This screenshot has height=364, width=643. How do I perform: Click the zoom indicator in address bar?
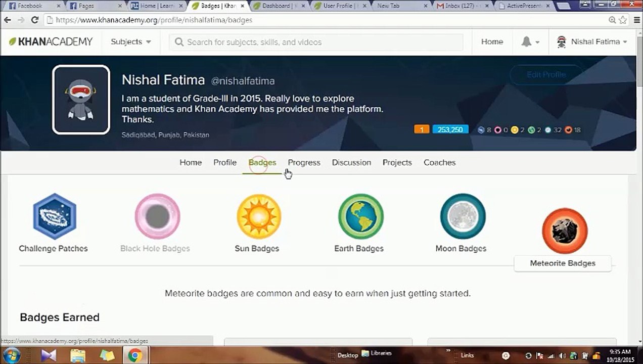click(x=612, y=20)
